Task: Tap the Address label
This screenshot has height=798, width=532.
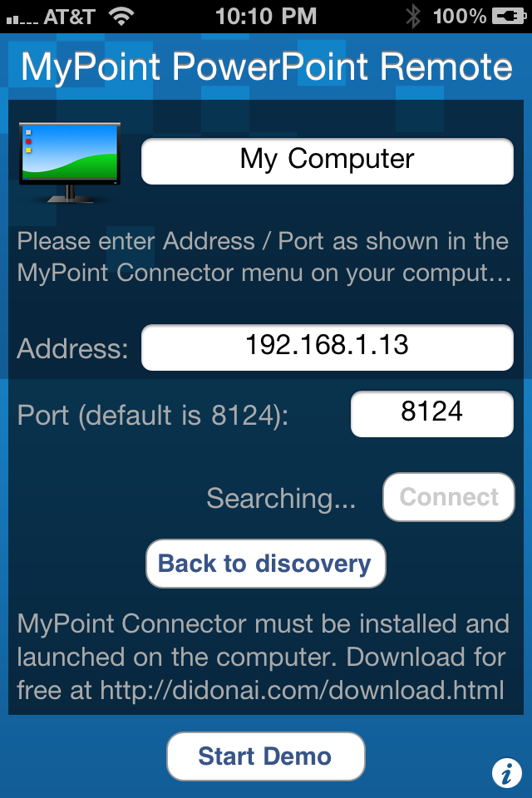Action: 72,348
